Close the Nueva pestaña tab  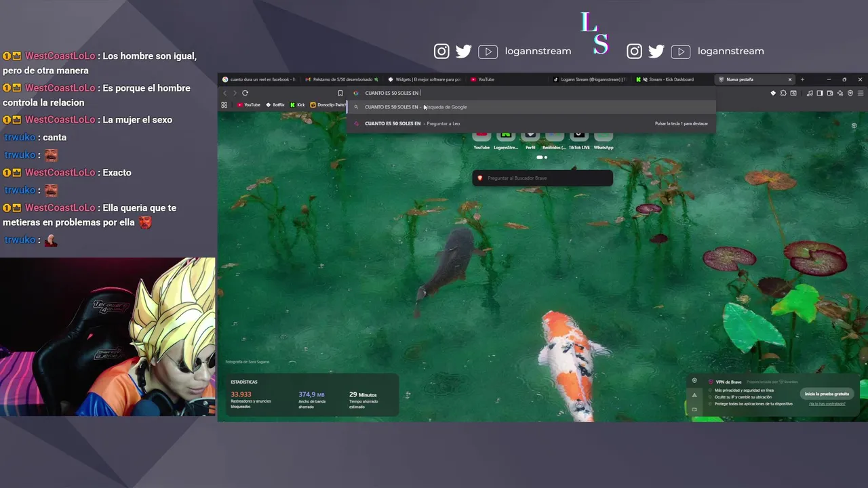[790, 79]
